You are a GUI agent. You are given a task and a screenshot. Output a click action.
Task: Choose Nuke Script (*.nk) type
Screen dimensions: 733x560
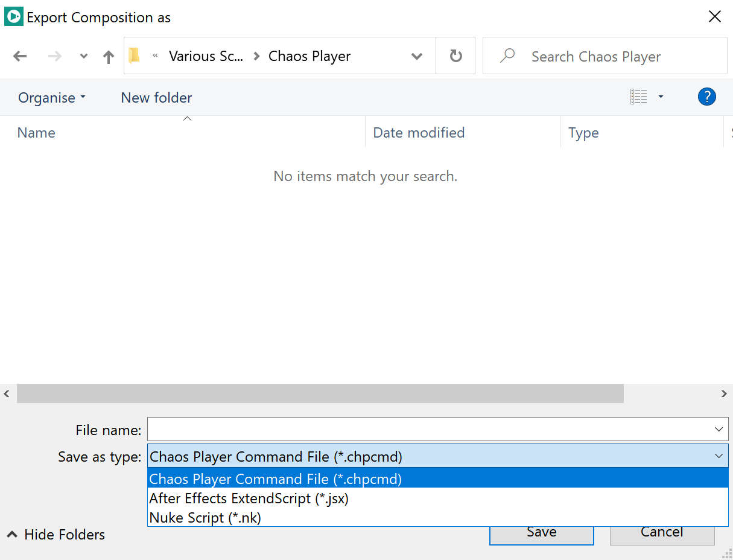click(x=438, y=518)
